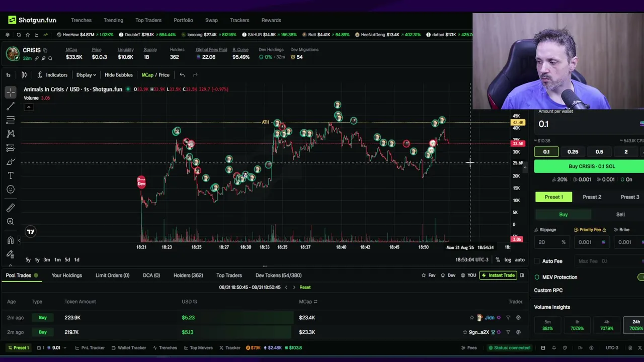Expand the Display dropdown
This screenshot has height=362, width=644.
point(86,75)
